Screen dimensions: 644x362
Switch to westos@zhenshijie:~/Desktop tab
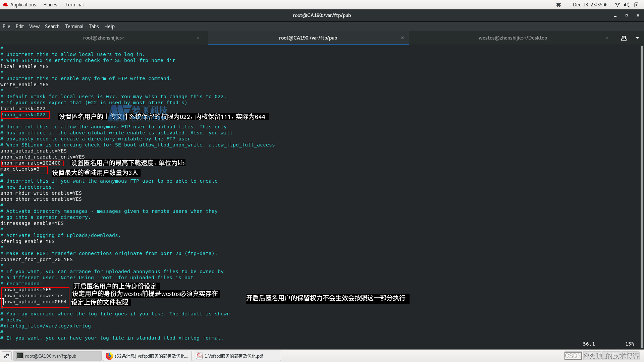(513, 38)
